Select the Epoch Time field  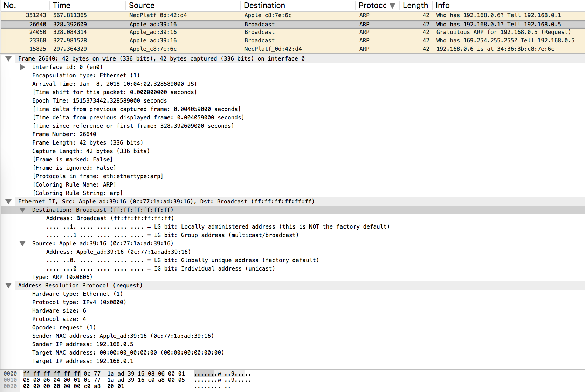pos(99,100)
